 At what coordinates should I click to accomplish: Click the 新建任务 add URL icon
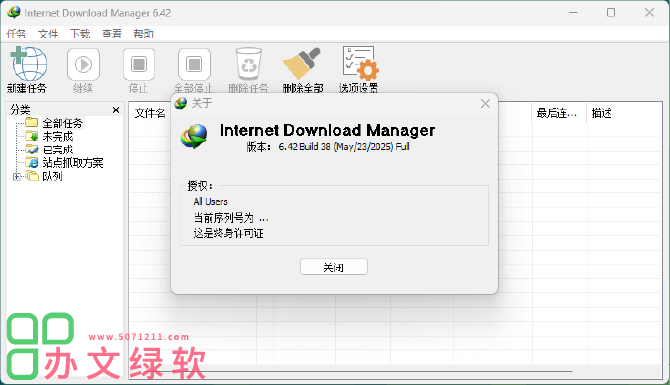pyautogui.click(x=29, y=64)
